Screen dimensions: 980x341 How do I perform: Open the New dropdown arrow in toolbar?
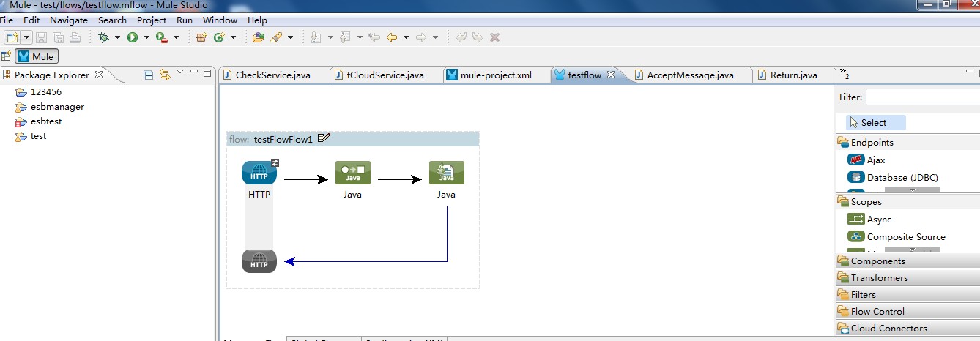coord(26,37)
